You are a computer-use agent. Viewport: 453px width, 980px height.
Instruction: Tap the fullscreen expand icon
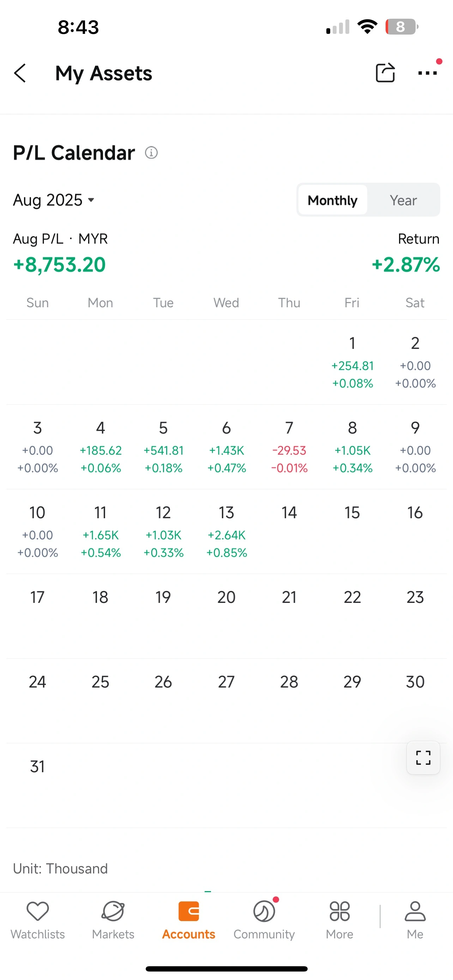[423, 757]
